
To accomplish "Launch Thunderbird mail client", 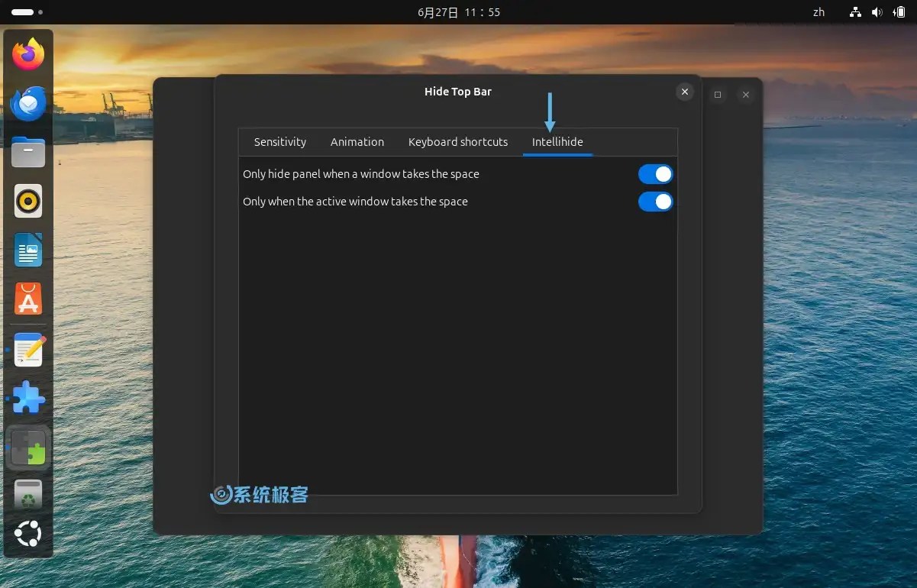I will click(x=28, y=103).
